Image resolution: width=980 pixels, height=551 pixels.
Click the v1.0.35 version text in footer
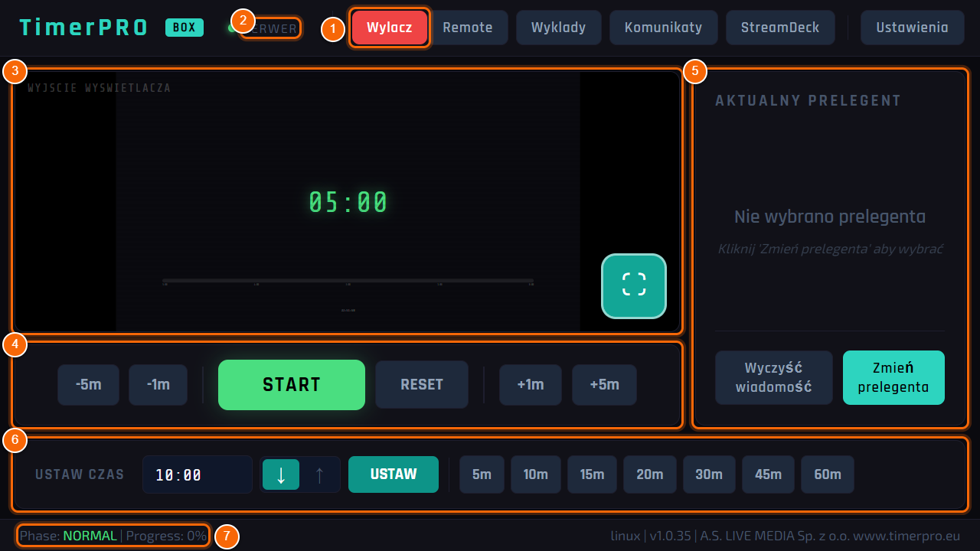click(670, 536)
